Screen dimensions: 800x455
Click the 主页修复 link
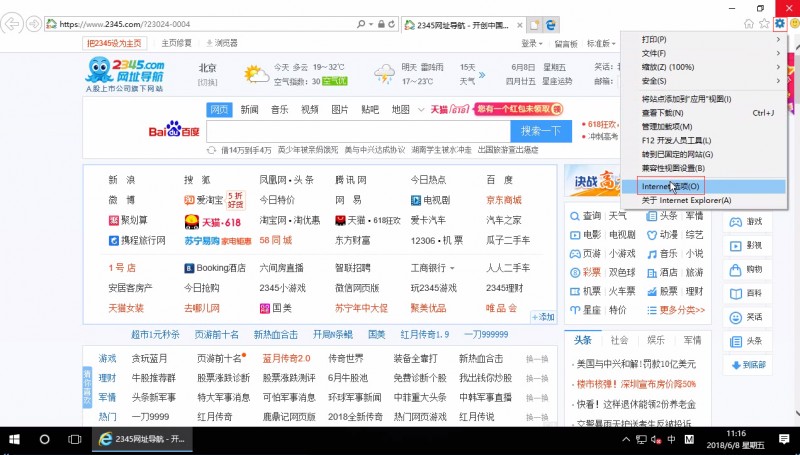tap(177, 43)
